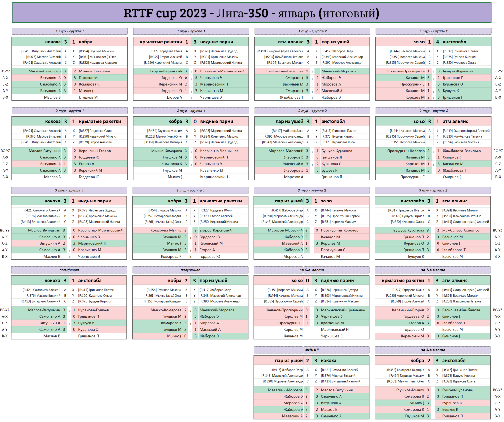Select 'Куранова О' in the third-place C-Z row

[452, 403]
